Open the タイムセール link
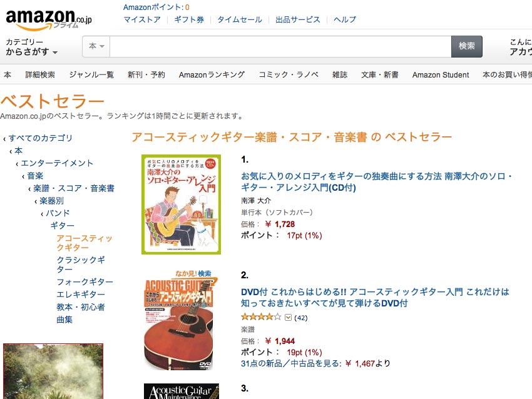Image resolution: width=532 pixels, height=399 pixels. (x=240, y=19)
